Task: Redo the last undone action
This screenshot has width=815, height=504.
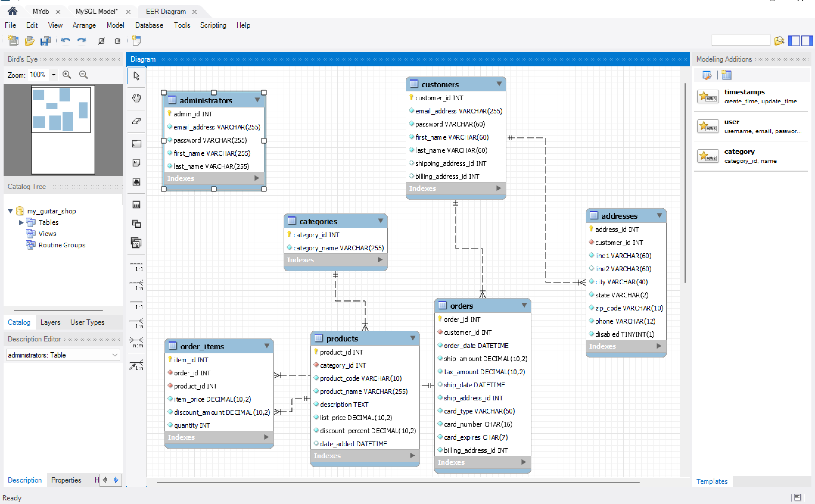Action: [82, 41]
